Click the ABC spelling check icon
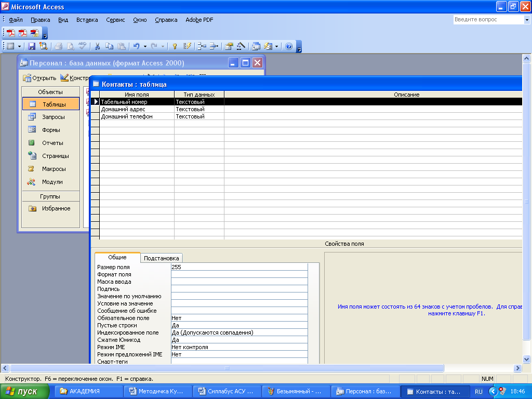The width and height of the screenshot is (532, 399). 82,46
